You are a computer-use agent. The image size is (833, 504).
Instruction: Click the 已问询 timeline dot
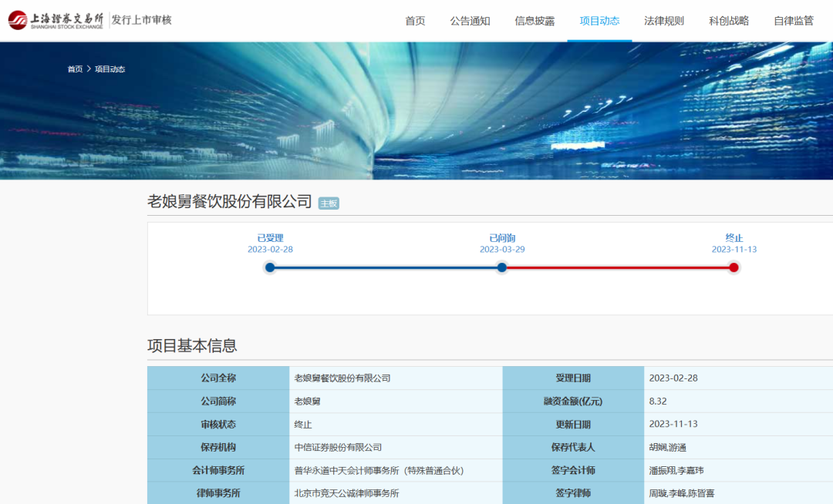502,267
